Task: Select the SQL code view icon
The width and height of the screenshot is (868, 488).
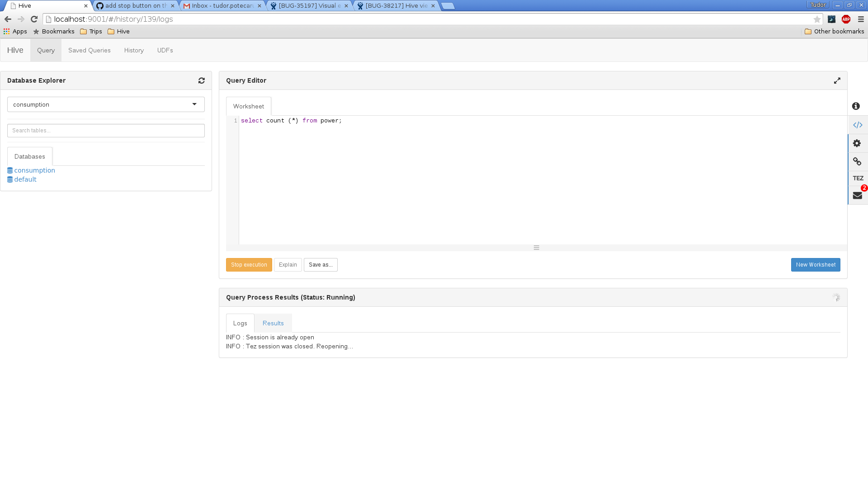Action: coord(858,125)
